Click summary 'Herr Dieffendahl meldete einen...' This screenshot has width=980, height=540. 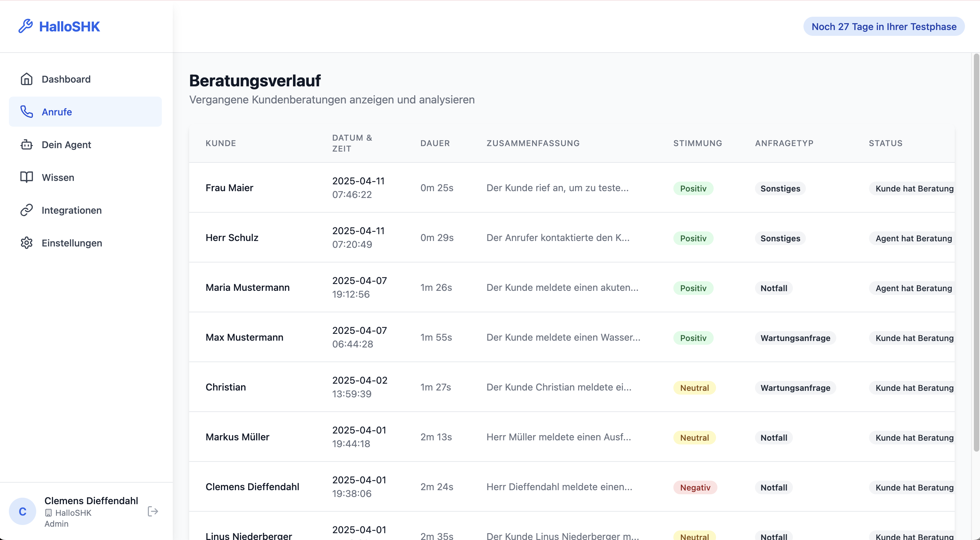[559, 486]
